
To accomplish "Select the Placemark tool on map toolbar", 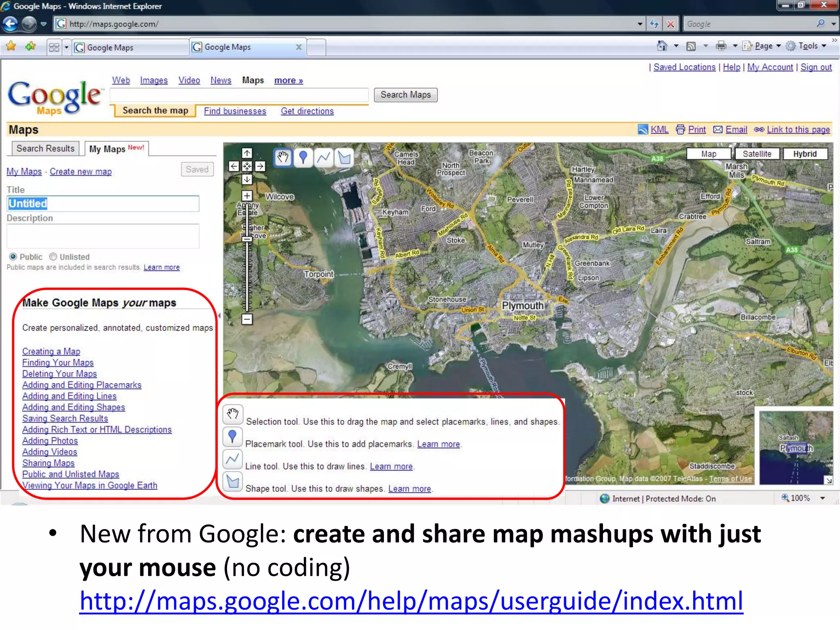I will [303, 157].
